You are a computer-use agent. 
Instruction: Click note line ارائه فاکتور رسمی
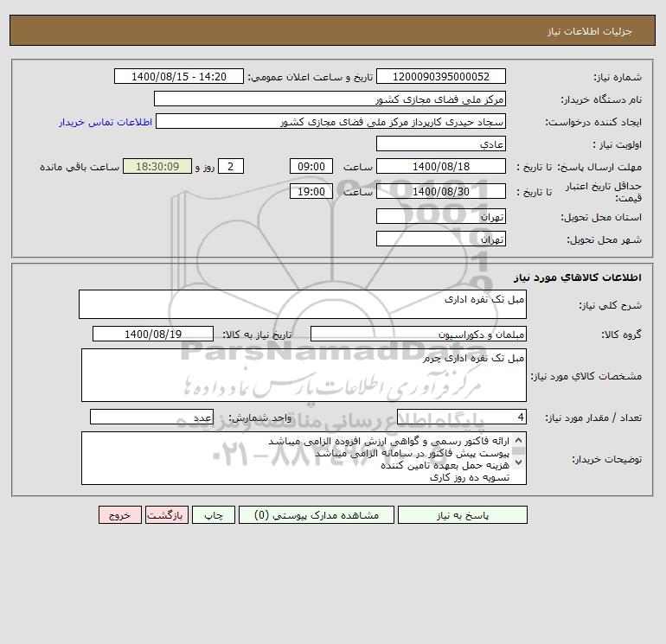[x=388, y=441]
